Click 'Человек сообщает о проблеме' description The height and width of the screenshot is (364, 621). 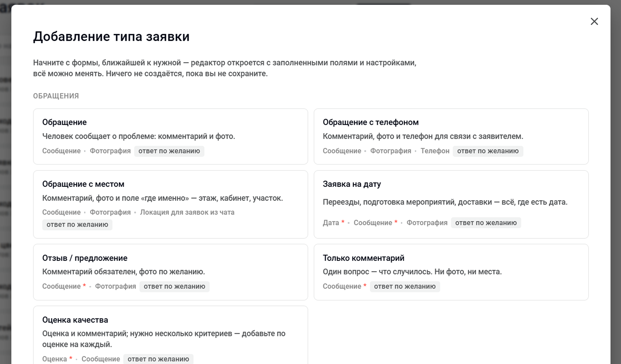138,136
